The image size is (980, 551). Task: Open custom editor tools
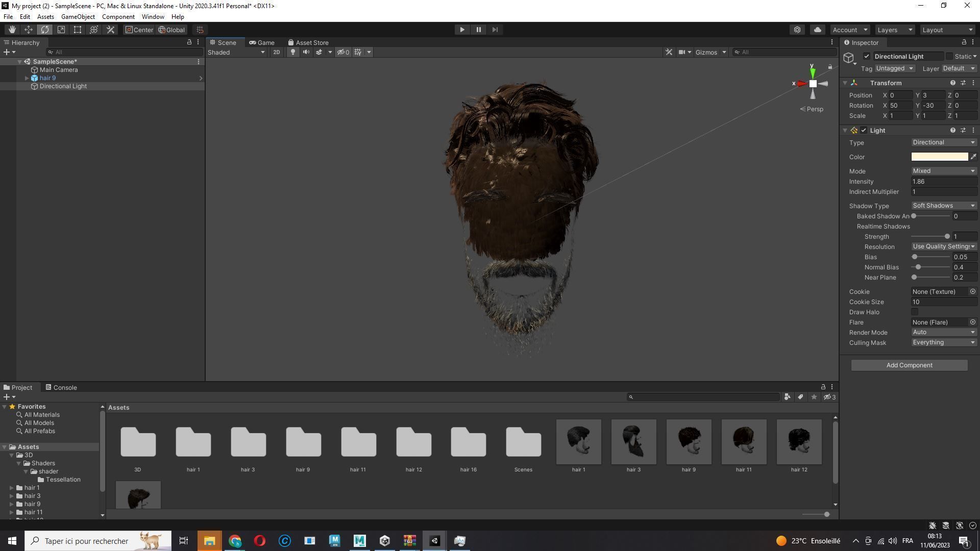tap(110, 30)
